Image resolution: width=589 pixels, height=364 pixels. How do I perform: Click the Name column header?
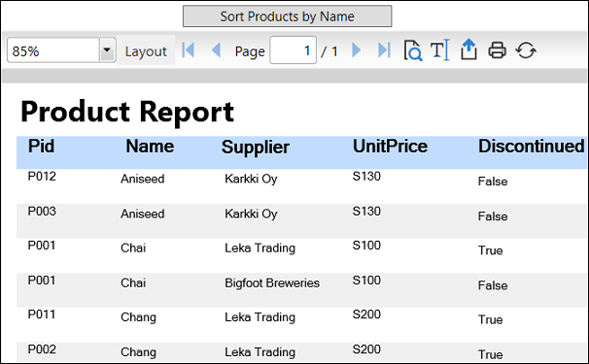150,146
